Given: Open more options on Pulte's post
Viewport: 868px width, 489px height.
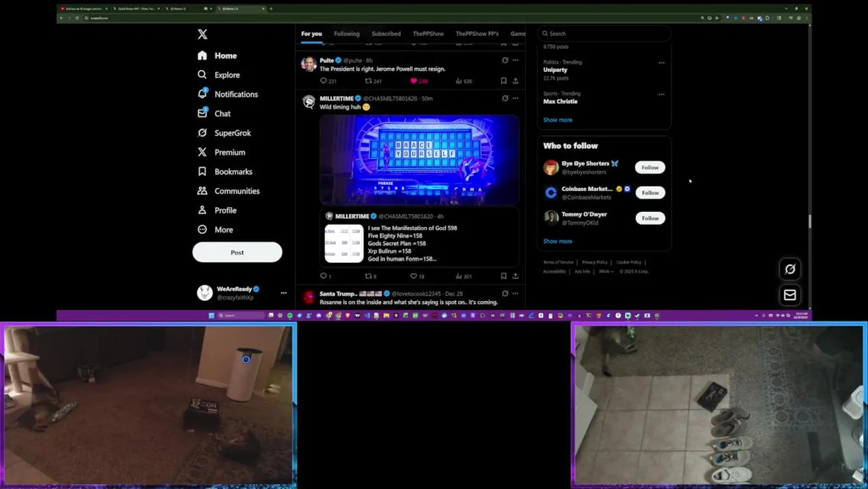Looking at the screenshot, I should (x=516, y=60).
